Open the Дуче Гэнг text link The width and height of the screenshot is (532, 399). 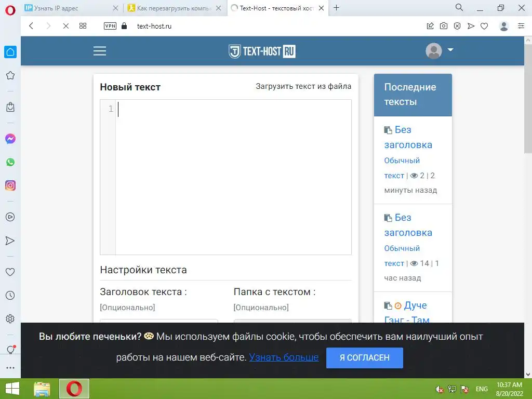click(x=407, y=312)
